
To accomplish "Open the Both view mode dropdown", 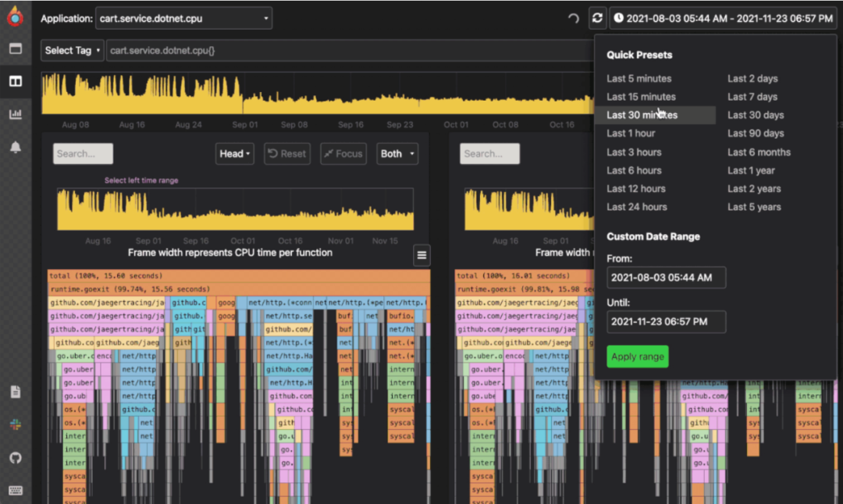I will tap(397, 154).
